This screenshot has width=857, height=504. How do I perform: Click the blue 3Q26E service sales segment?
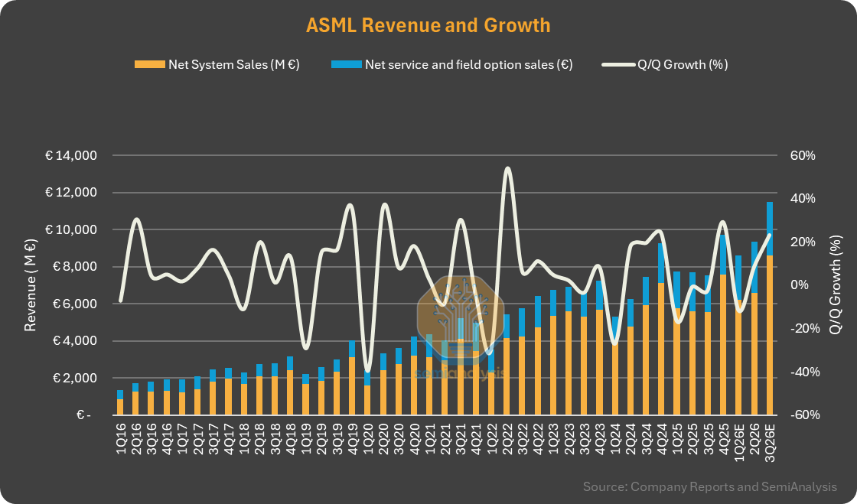770,229
